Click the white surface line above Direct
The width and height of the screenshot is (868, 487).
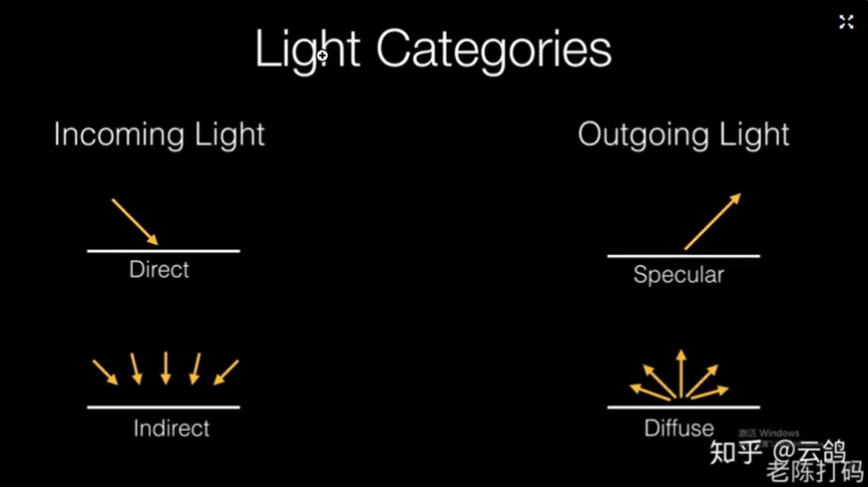pos(164,251)
